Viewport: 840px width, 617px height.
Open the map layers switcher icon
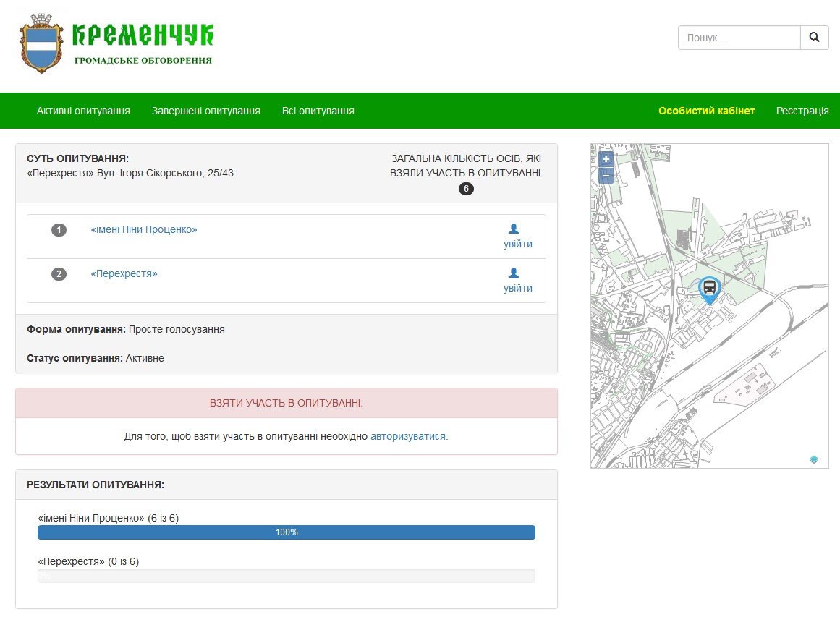814,459
